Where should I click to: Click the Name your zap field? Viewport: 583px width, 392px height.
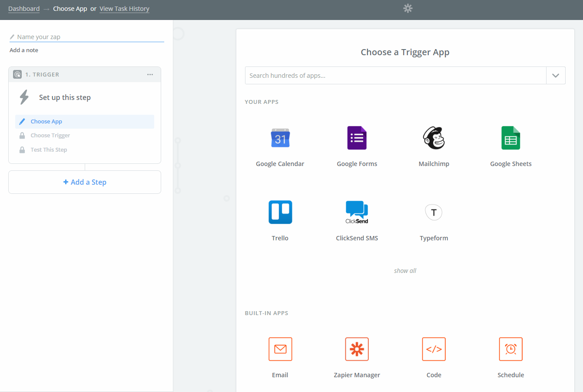point(87,37)
